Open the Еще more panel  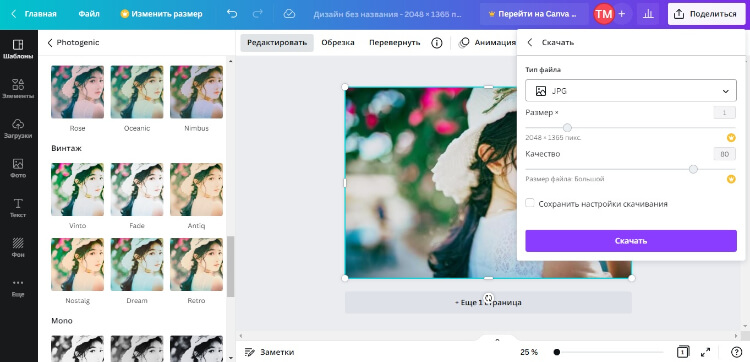18,288
